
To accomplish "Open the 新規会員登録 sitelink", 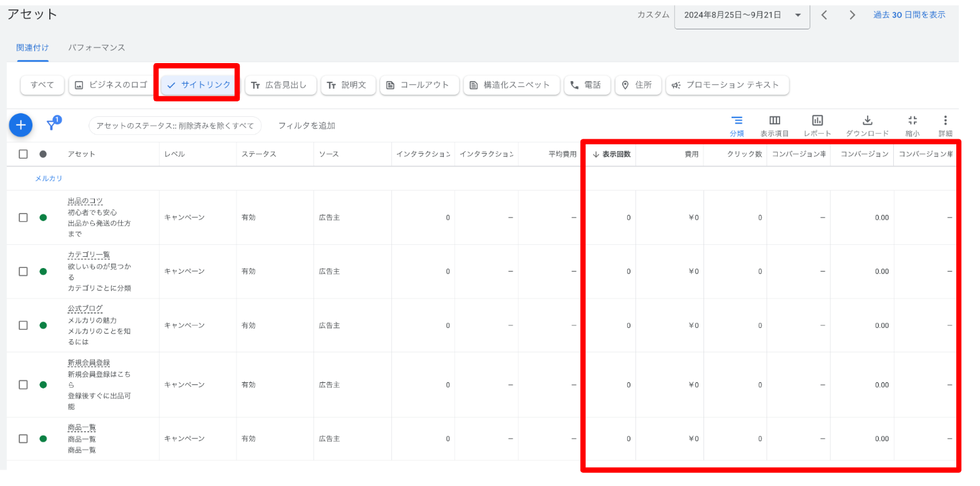I will pyautogui.click(x=89, y=363).
